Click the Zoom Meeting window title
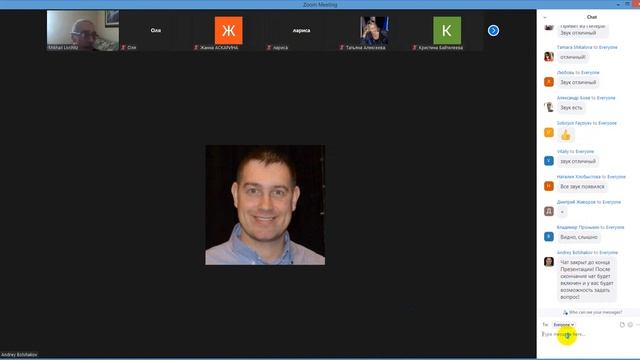 click(320, 4)
